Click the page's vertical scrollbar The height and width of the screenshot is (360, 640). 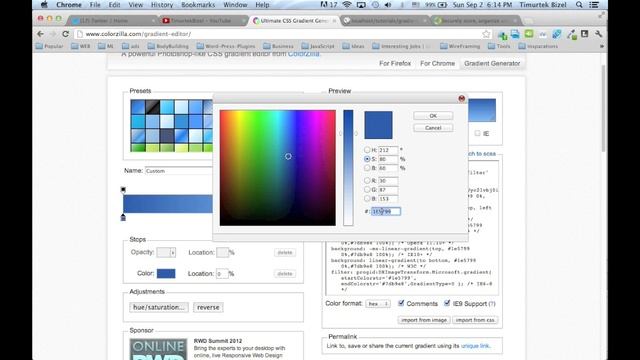click(603, 108)
